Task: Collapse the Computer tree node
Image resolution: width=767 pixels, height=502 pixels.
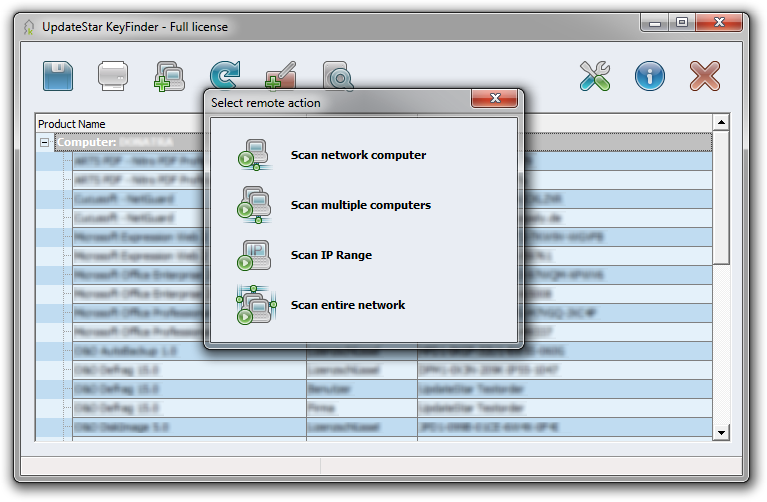Action: tap(45, 142)
